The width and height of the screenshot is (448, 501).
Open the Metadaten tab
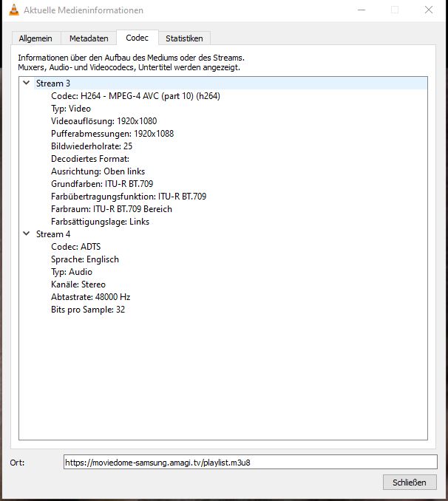(89, 38)
